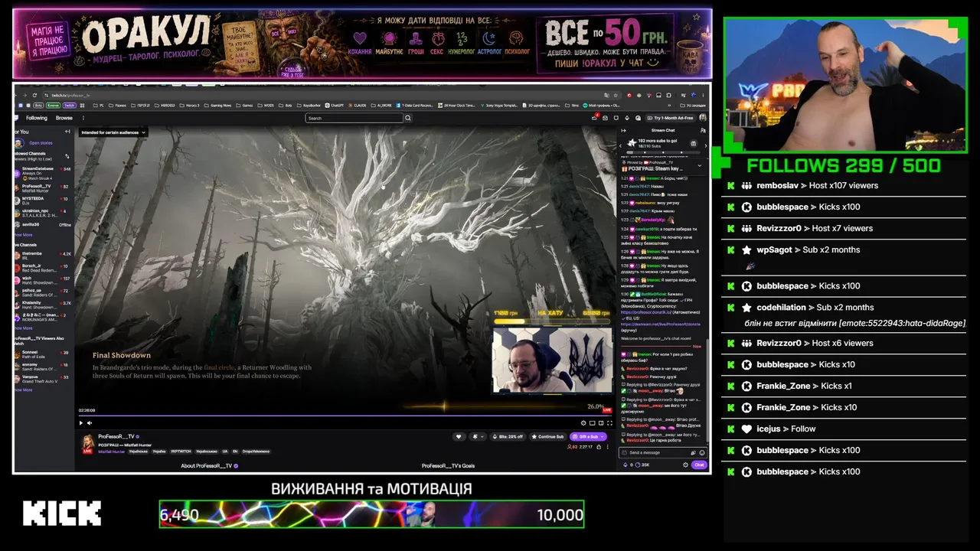Open the emote picker in chat input
Image resolution: width=980 pixels, height=551 pixels.
pyautogui.click(x=702, y=452)
